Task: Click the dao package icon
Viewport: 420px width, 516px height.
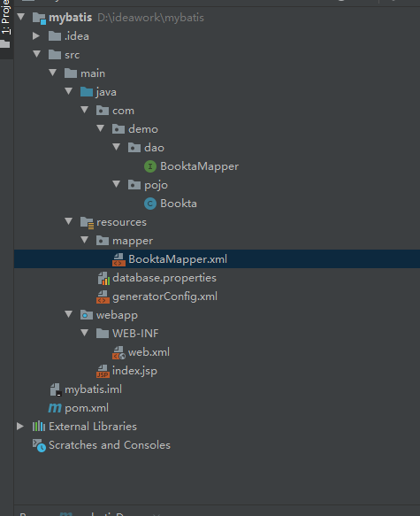Action: (x=134, y=148)
